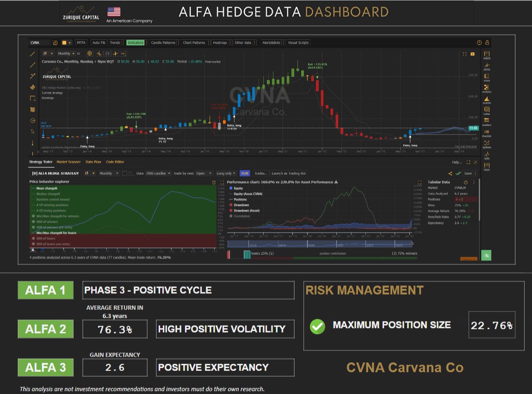Open the Help... link
532x394 pixels.
pos(457,162)
